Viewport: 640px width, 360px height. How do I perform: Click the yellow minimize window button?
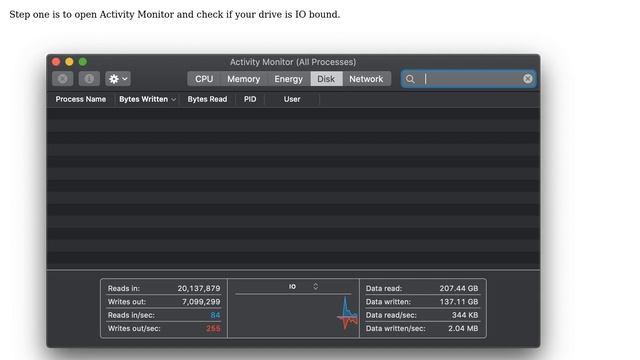(69, 62)
